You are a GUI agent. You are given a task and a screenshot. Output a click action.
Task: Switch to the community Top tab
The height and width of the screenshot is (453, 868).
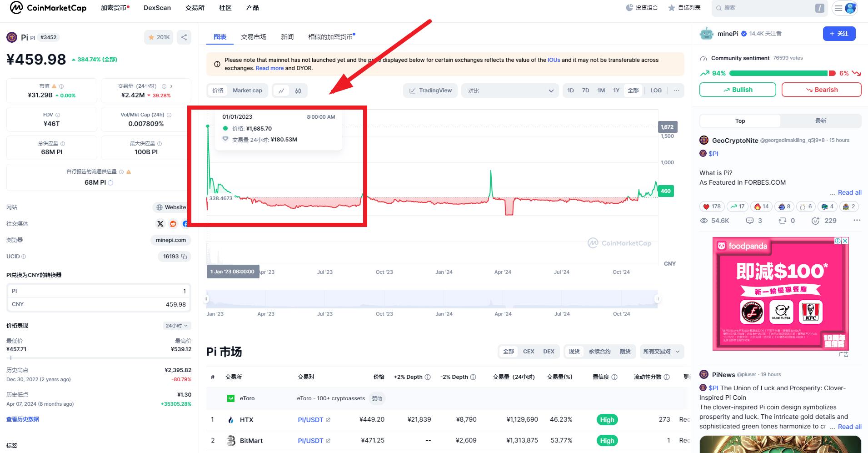740,121
